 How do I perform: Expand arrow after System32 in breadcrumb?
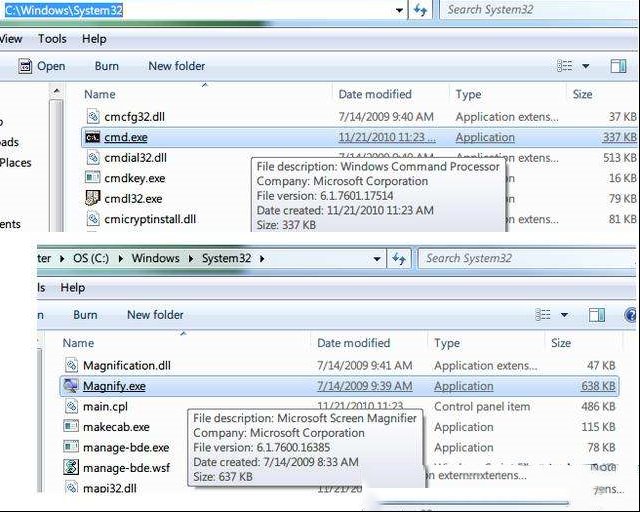262,258
